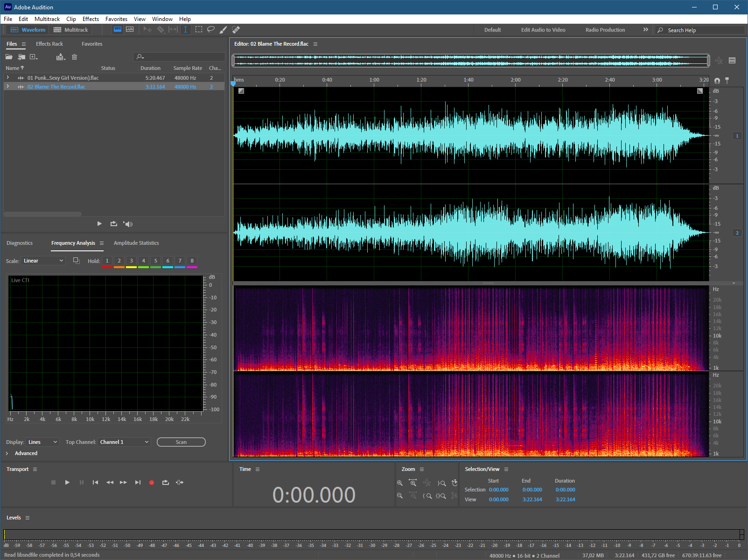Click the Fast Forward transport button

click(123, 483)
